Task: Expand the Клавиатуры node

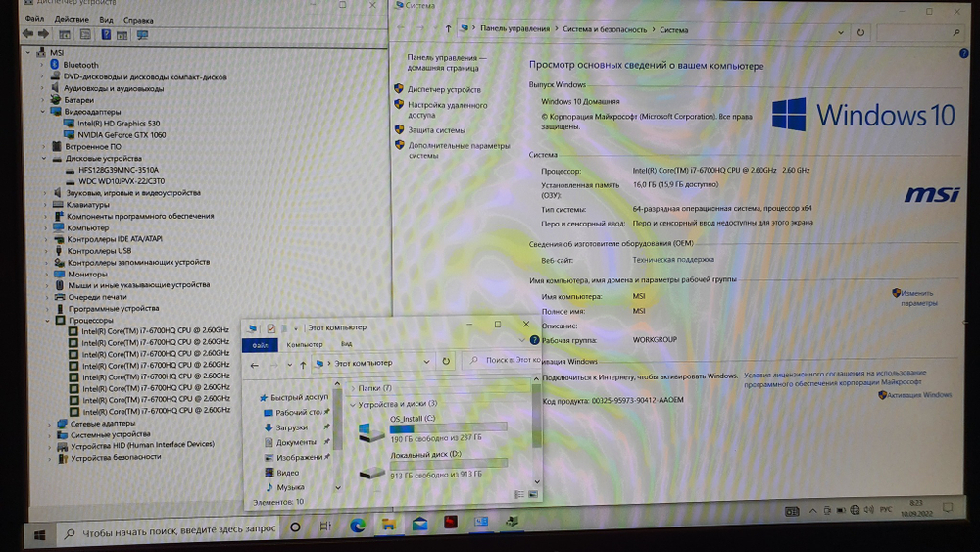Action: click(46, 204)
